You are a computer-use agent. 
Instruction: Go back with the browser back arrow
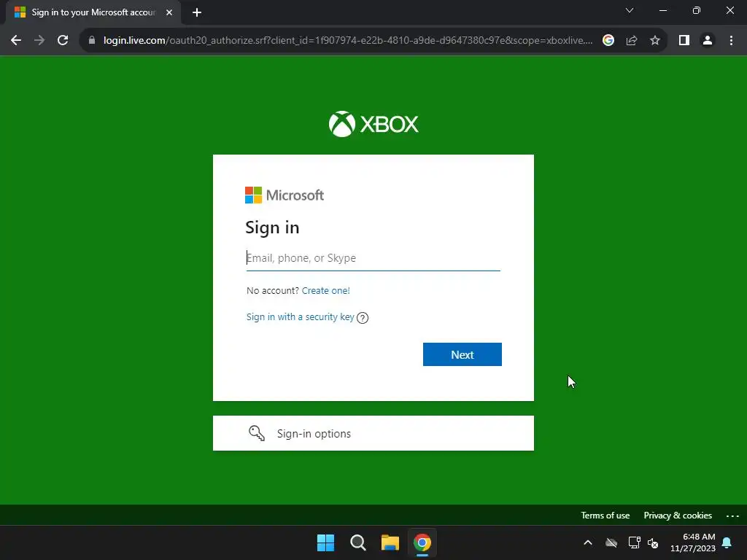[16, 41]
